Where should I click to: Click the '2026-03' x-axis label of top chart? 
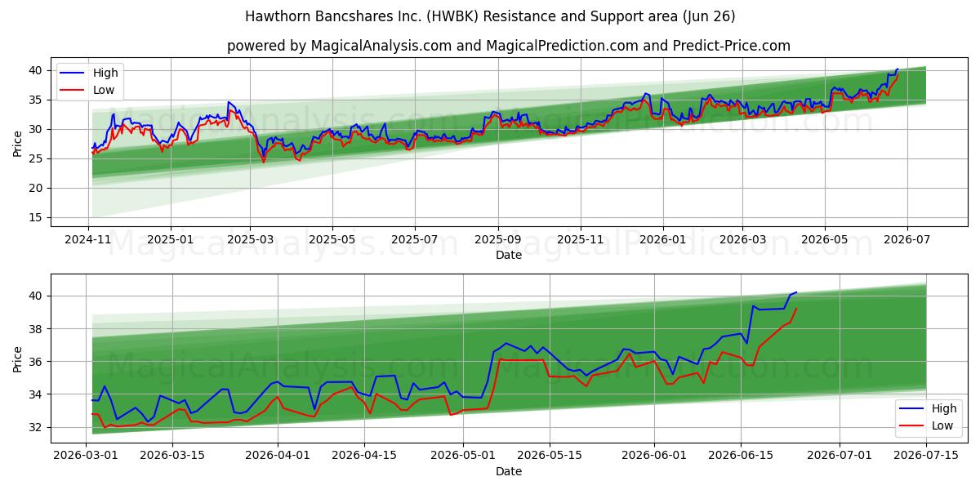click(x=742, y=242)
